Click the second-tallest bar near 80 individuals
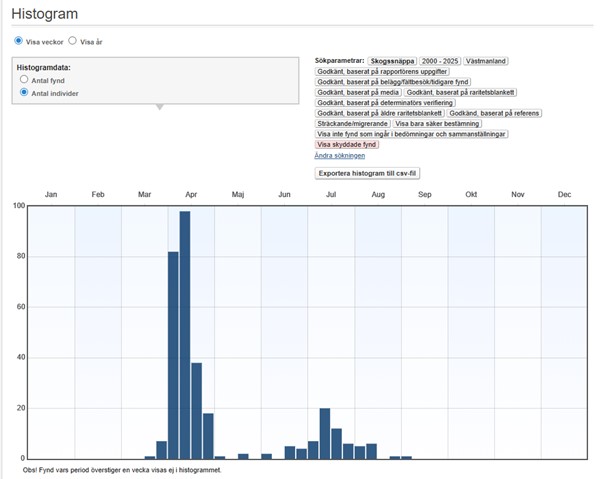The width and height of the screenshot is (601, 479). click(173, 355)
